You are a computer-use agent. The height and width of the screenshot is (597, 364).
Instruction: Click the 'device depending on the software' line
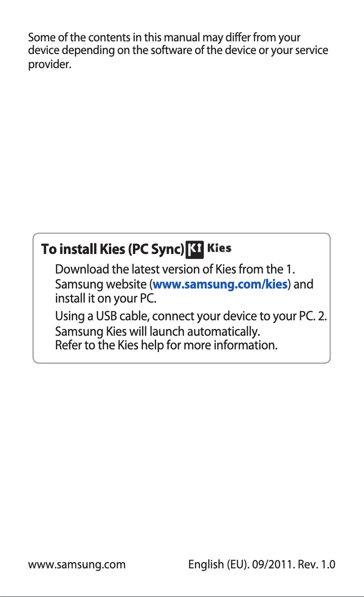point(178,50)
